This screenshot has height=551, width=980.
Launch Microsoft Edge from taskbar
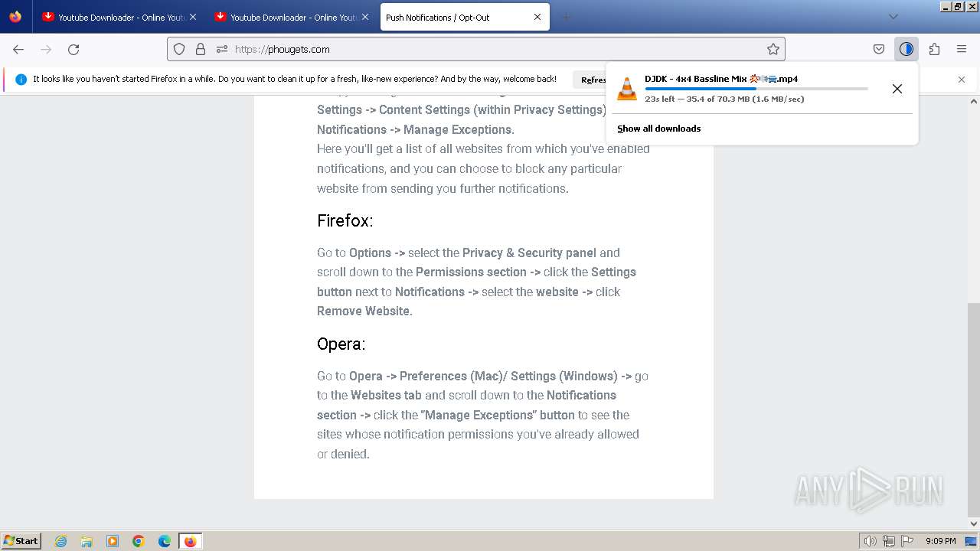pos(165,541)
